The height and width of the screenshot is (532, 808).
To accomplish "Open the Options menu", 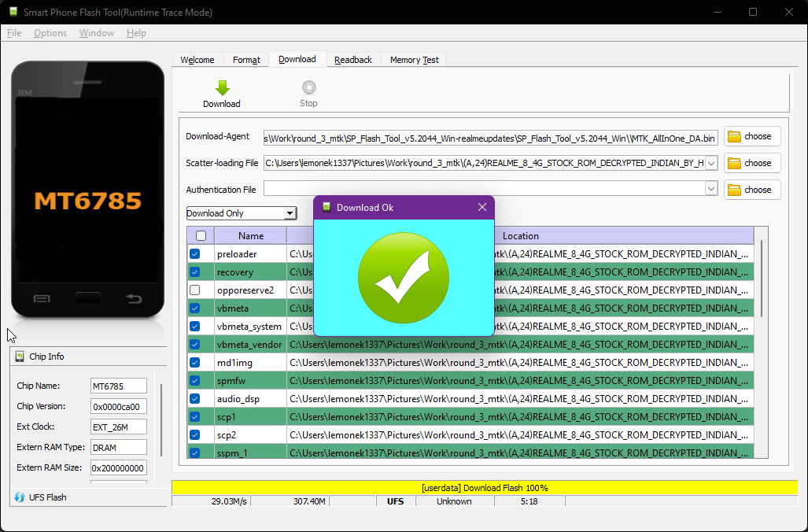I will pos(50,33).
